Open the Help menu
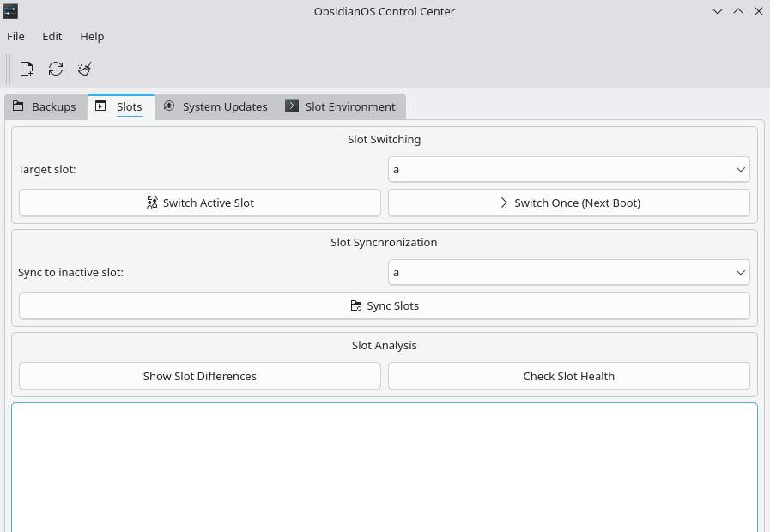770x532 pixels. click(x=92, y=36)
